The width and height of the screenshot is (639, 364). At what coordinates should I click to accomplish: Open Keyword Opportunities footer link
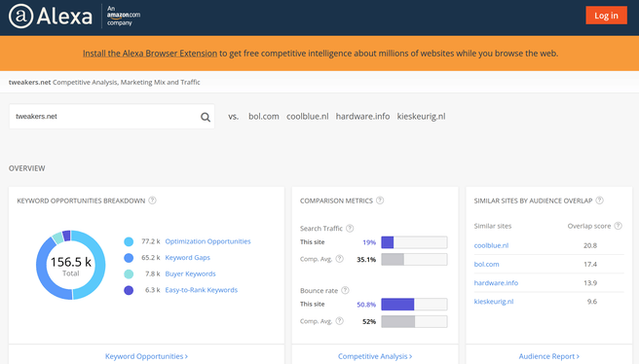[146, 356]
